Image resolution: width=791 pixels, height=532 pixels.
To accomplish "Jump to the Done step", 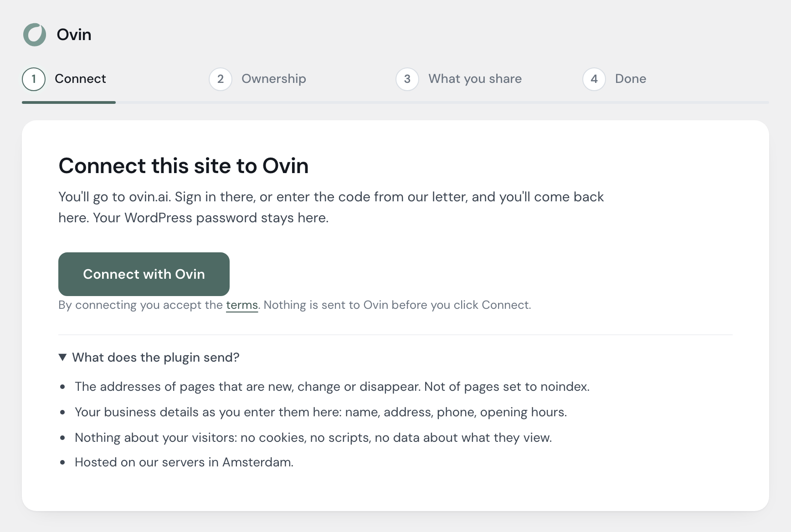I will coord(614,79).
